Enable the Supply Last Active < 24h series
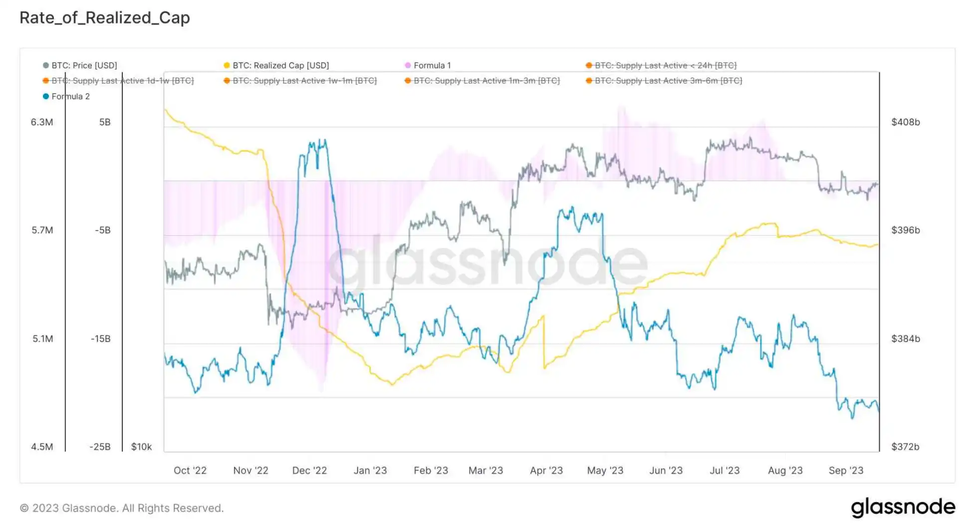 (x=665, y=65)
